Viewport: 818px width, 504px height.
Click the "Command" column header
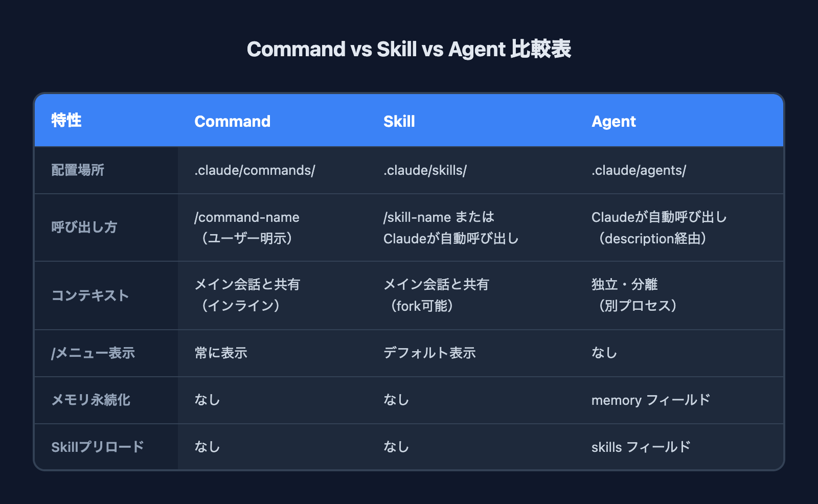232,121
